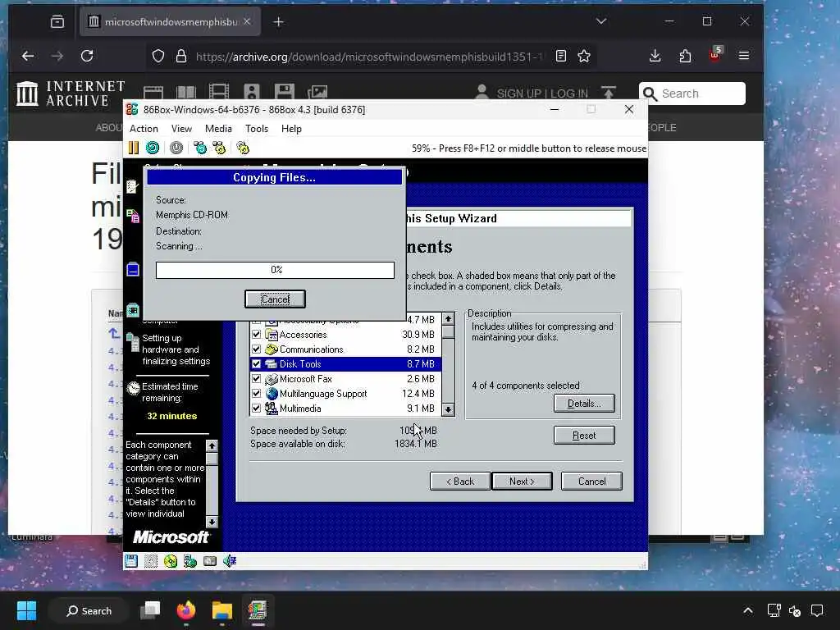Send Ctrl+Alt+Del via toolbar icon

[x=200, y=148]
